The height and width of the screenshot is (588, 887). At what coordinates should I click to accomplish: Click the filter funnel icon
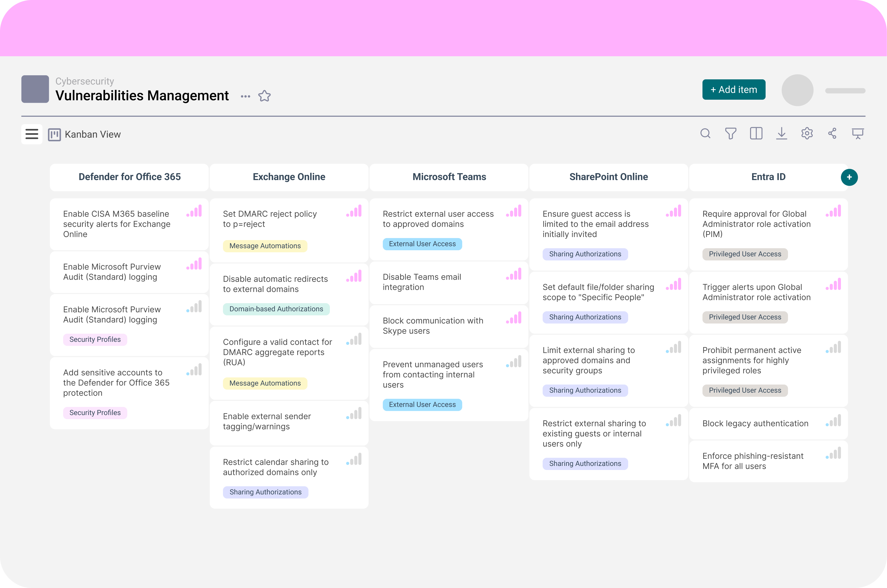coord(730,134)
